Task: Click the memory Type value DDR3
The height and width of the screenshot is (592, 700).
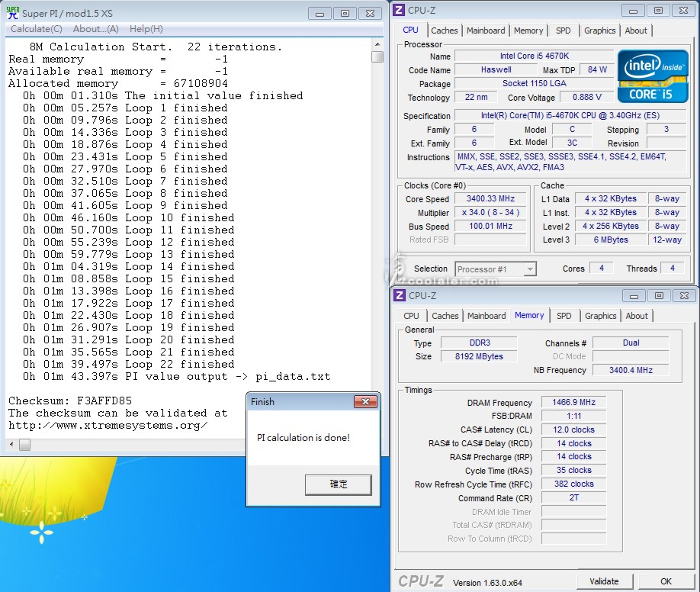Action: 480,343
